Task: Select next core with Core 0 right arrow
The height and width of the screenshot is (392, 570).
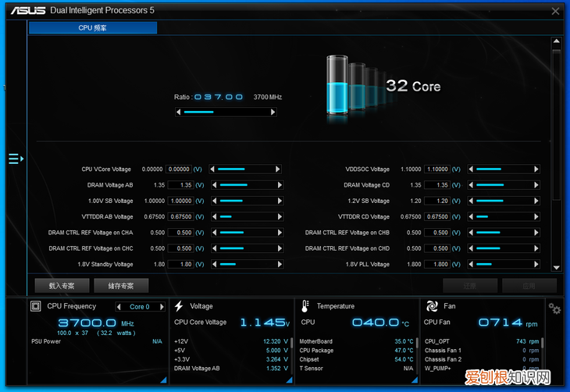Action: [x=161, y=307]
